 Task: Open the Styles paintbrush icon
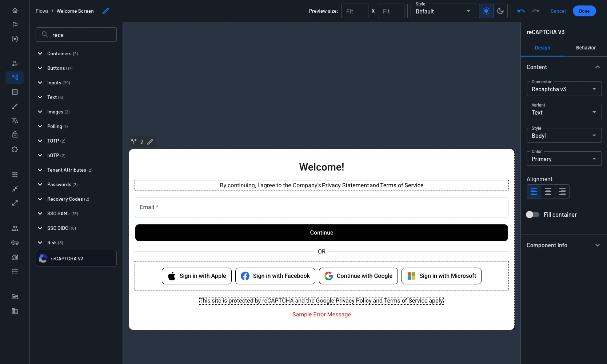click(15, 106)
